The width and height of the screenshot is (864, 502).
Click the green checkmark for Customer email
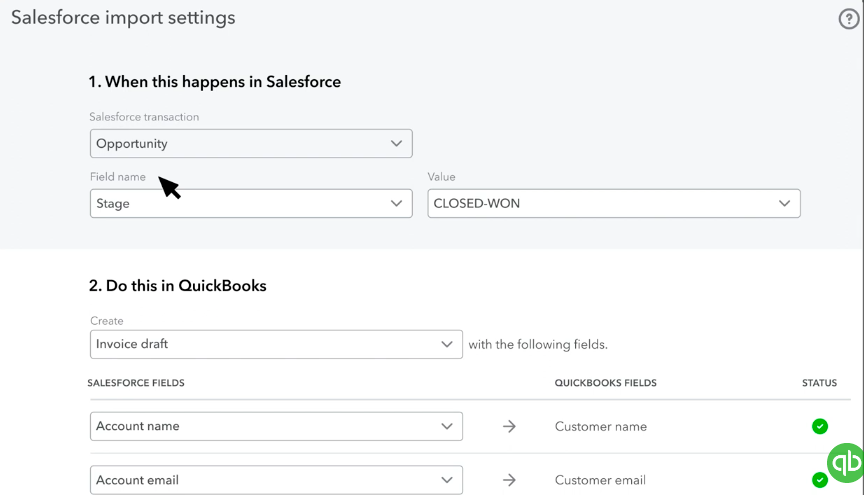pyautogui.click(x=820, y=480)
